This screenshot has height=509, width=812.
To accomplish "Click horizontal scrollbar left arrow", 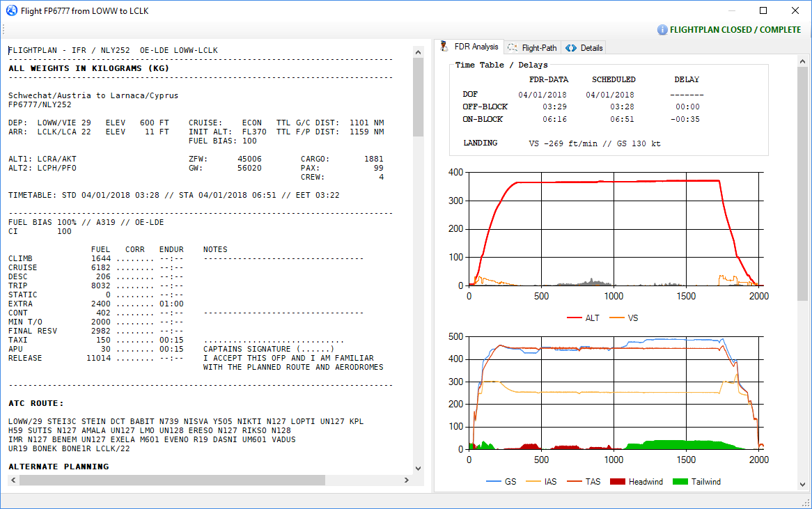I will pyautogui.click(x=13, y=480).
